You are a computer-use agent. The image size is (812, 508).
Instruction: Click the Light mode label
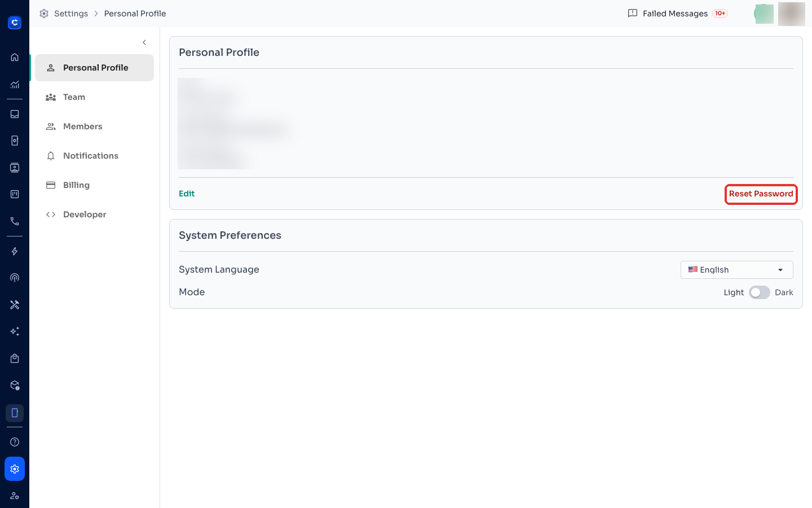point(734,292)
